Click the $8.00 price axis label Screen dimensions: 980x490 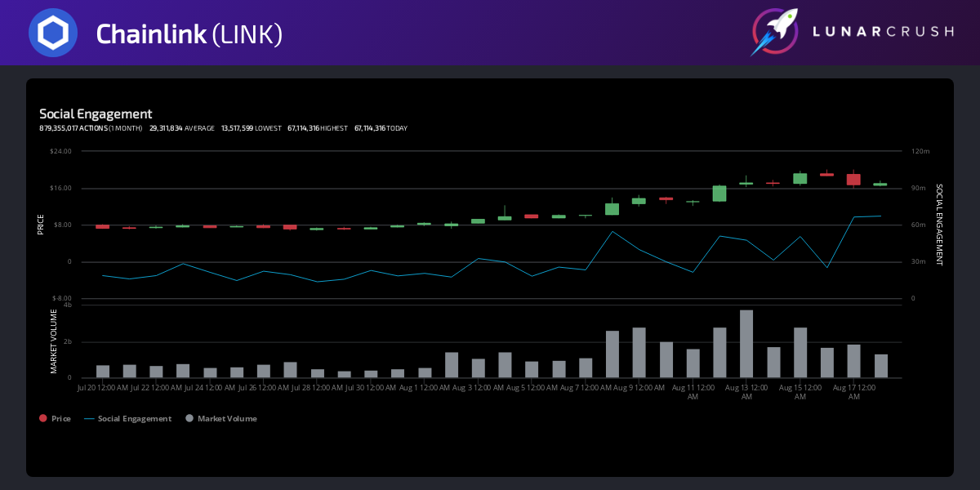[63, 225]
